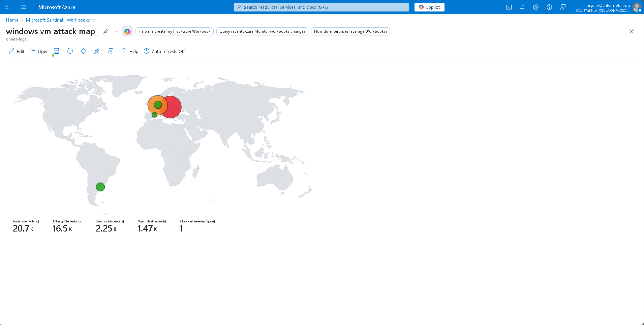Click the Copilot icon beside workbook title
Viewport: 644px width, 325px height.
[x=127, y=31]
